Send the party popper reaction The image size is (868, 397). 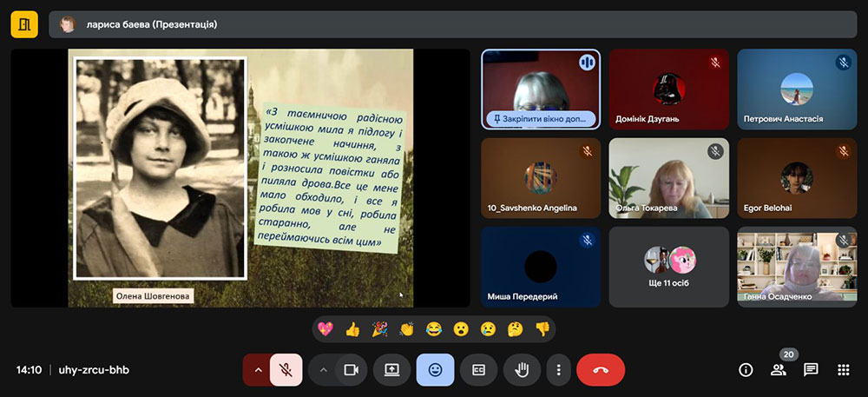coord(379,329)
